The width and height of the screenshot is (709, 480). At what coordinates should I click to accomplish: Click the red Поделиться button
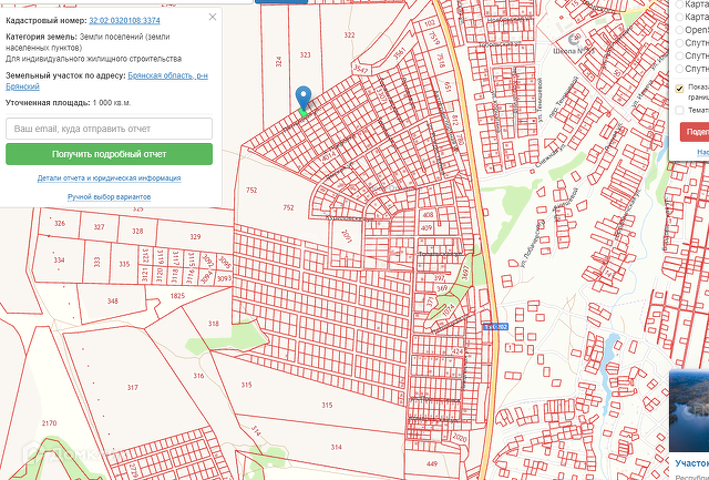pyautogui.click(x=695, y=131)
